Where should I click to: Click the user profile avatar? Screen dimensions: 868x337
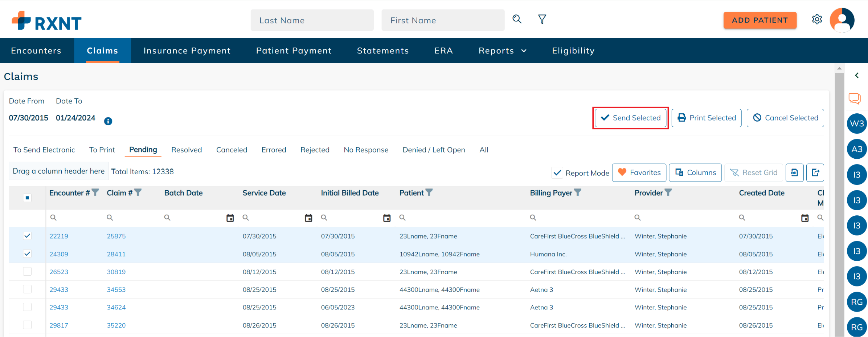pyautogui.click(x=842, y=20)
